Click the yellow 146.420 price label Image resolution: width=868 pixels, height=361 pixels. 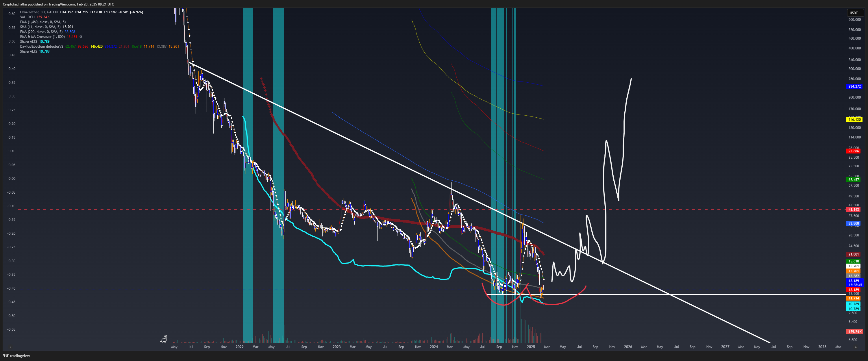[x=854, y=120]
